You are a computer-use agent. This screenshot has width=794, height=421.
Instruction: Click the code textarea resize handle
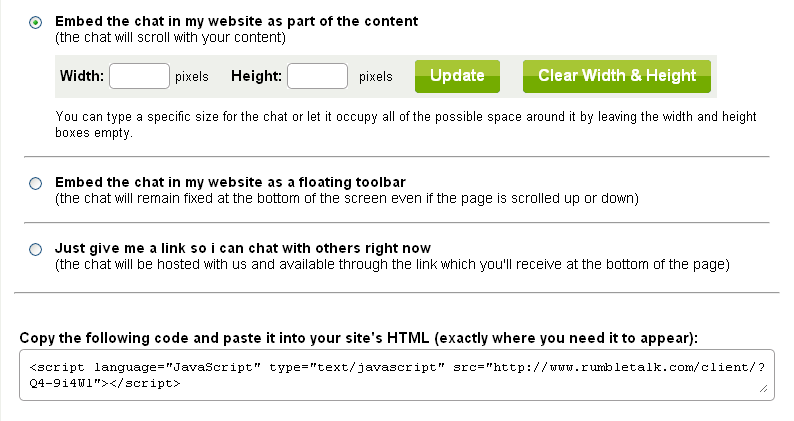click(765, 391)
